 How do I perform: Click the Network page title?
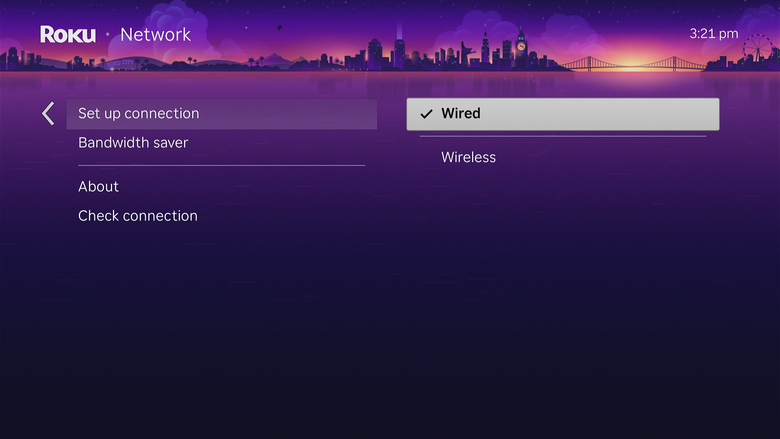point(155,34)
